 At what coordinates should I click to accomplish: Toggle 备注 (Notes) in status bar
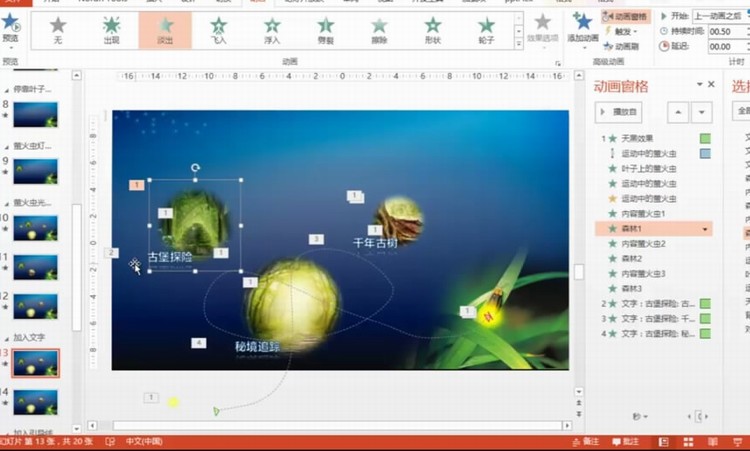point(585,441)
